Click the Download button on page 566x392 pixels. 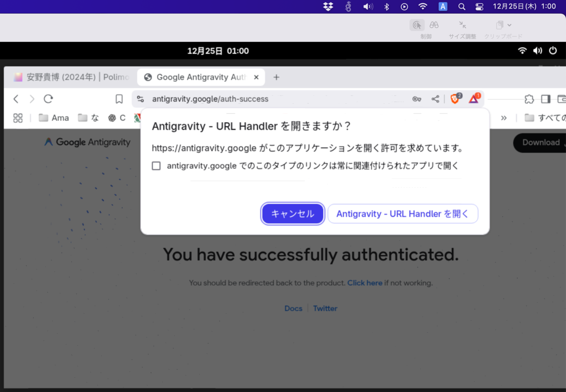click(x=540, y=143)
